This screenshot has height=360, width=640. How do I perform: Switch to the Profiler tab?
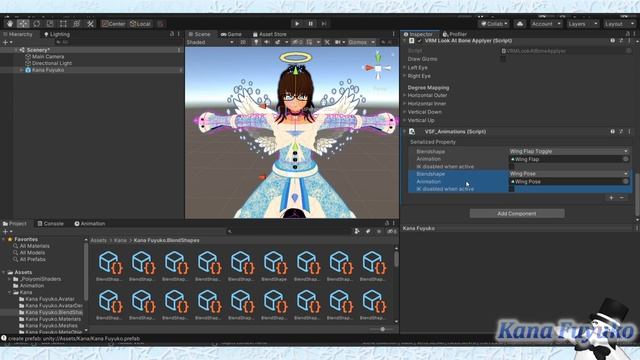pyautogui.click(x=454, y=34)
